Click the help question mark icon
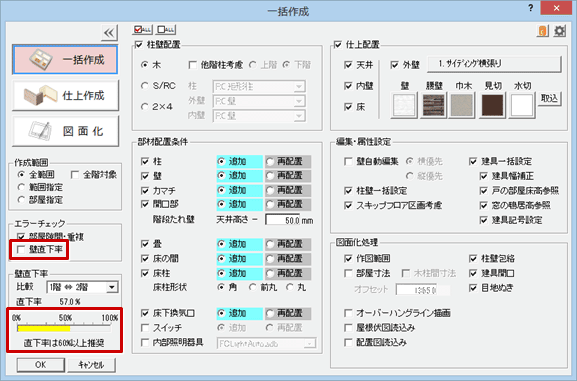 [531, 8]
